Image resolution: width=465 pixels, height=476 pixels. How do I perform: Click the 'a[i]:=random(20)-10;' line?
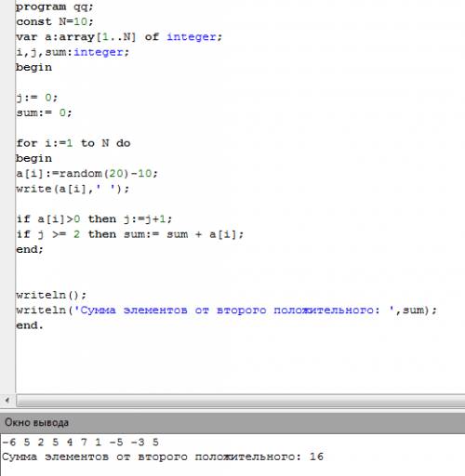click(x=86, y=173)
